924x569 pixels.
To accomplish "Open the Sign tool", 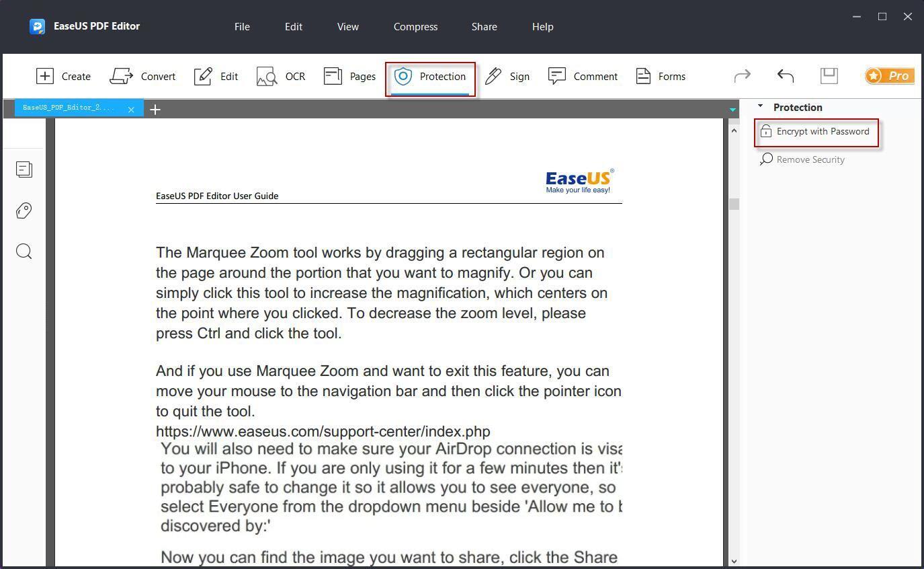I will click(507, 76).
